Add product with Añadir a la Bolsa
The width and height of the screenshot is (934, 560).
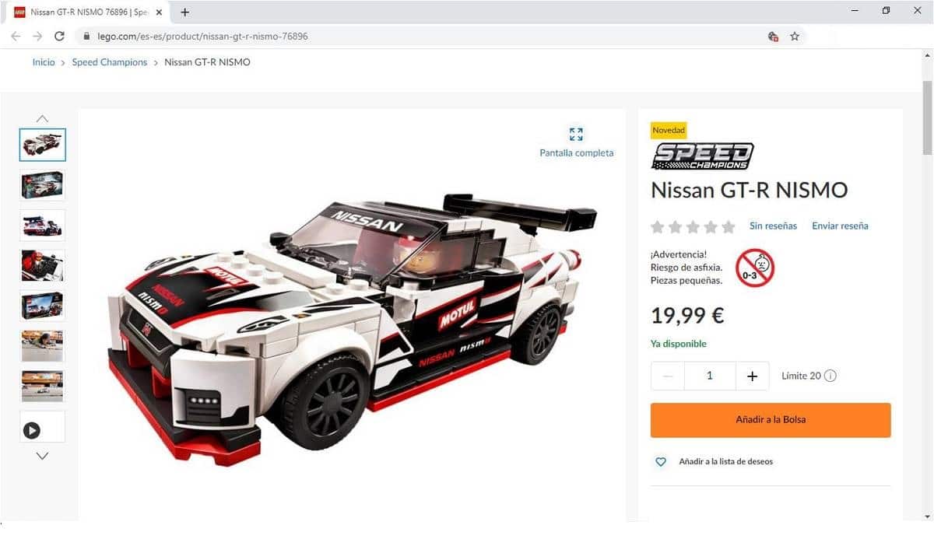(771, 420)
